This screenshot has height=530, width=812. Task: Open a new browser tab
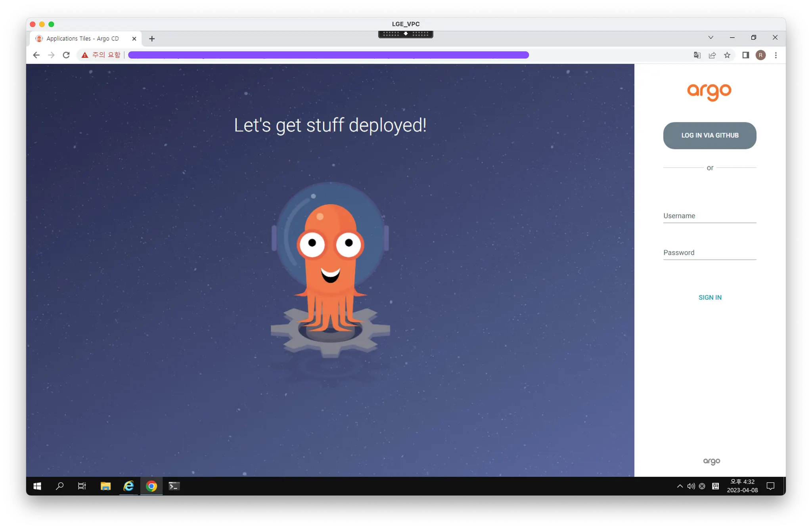coord(152,39)
